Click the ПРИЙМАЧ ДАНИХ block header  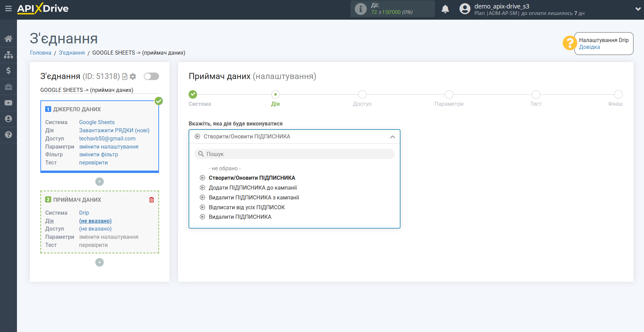[77, 200]
